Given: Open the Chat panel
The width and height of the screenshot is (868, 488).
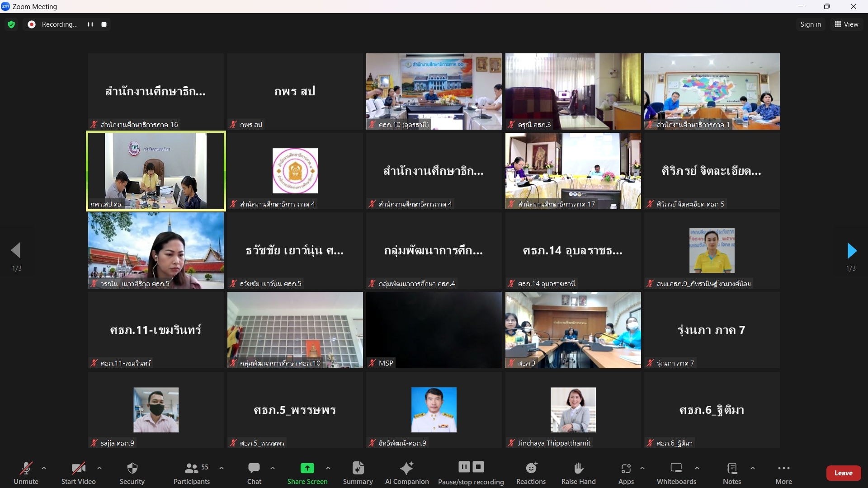Looking at the screenshot, I should click(254, 473).
